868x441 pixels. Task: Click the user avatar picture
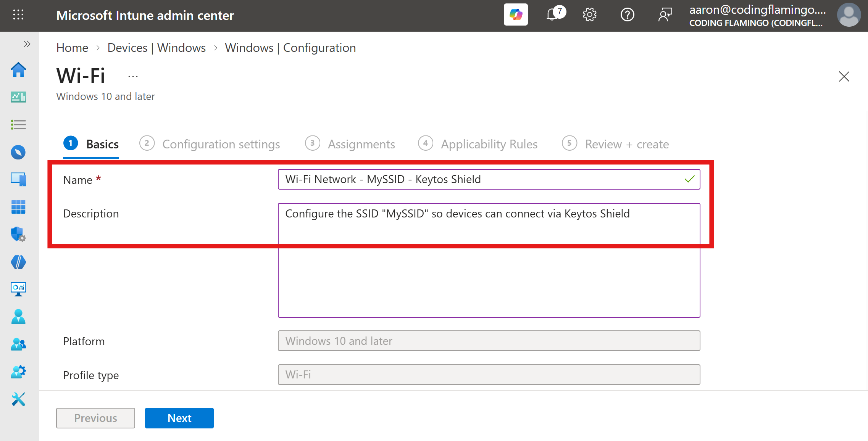point(849,15)
